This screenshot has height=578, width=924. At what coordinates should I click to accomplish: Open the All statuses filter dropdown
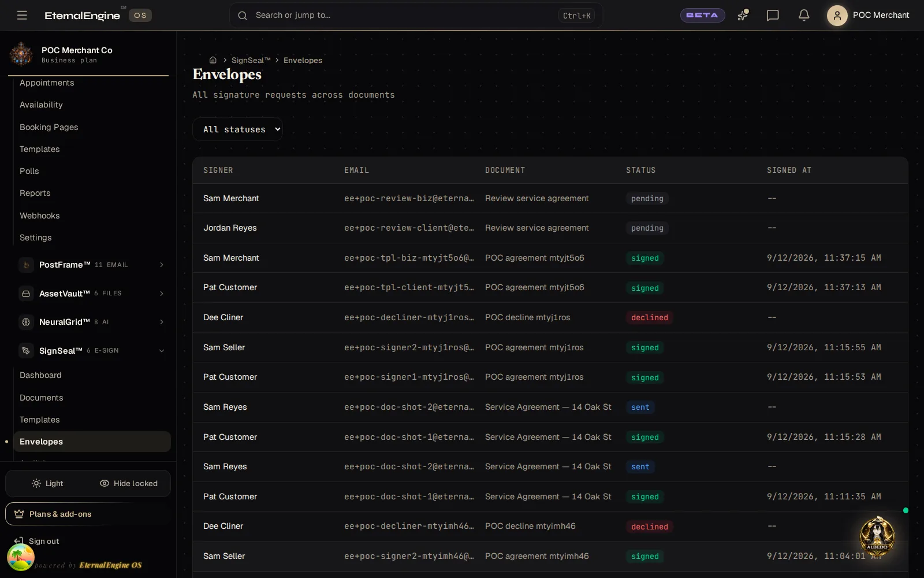pos(238,129)
